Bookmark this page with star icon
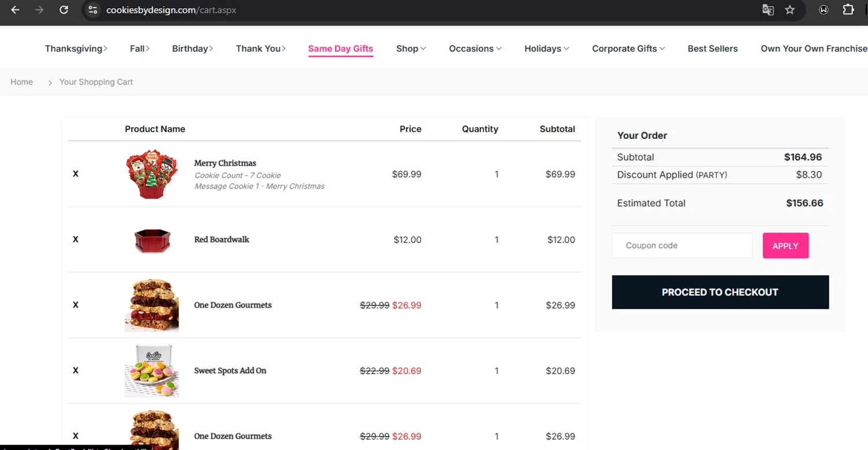 (x=790, y=10)
